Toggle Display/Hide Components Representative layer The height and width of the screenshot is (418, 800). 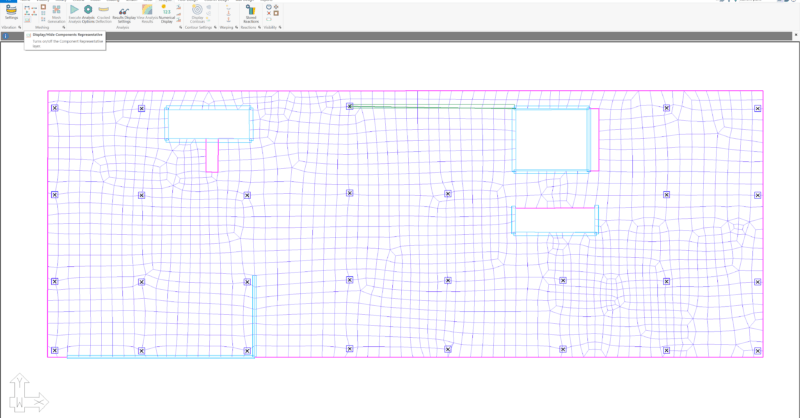[28, 19]
